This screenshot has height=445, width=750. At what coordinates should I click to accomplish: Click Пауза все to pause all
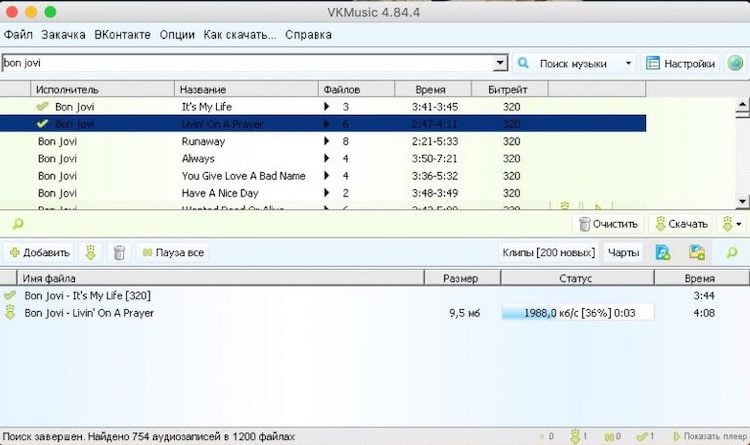click(x=173, y=252)
